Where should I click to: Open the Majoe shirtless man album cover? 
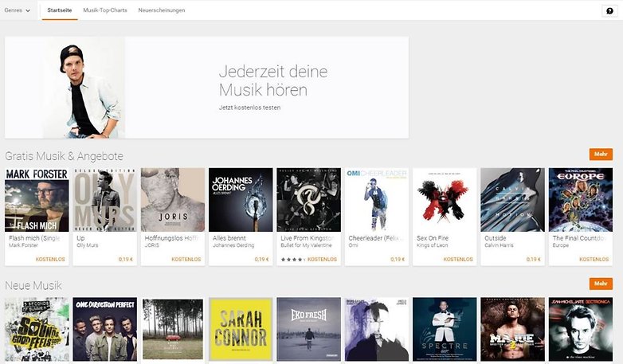tap(512, 330)
